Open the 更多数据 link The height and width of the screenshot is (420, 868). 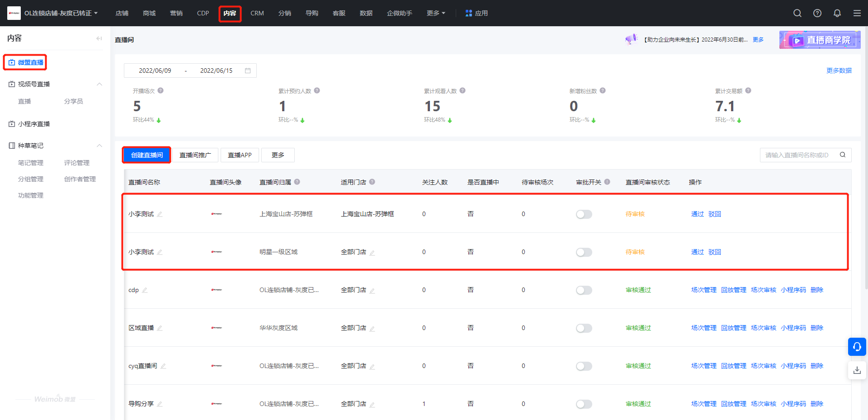click(x=839, y=71)
